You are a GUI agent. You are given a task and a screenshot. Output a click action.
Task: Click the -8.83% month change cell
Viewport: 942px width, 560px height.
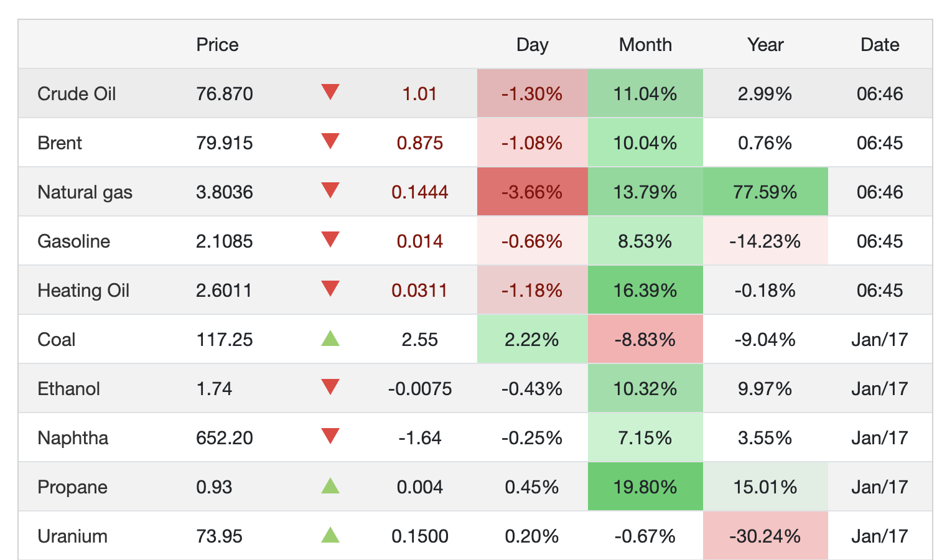click(x=645, y=339)
